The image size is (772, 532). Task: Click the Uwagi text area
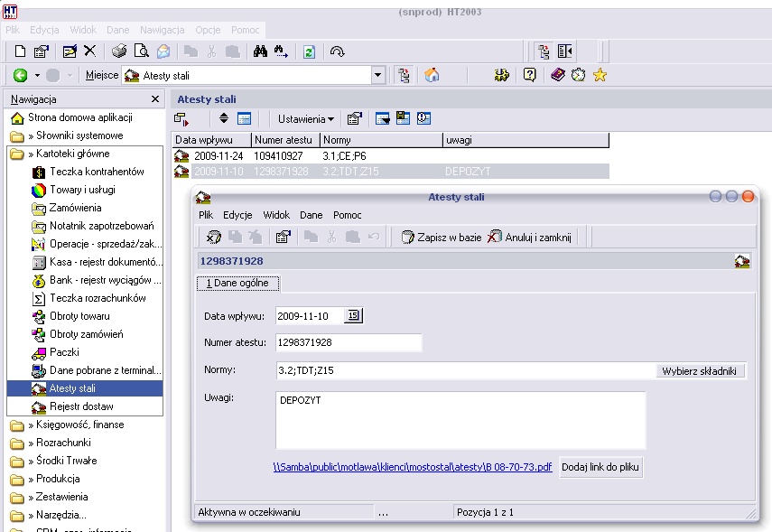pyautogui.click(x=460, y=420)
